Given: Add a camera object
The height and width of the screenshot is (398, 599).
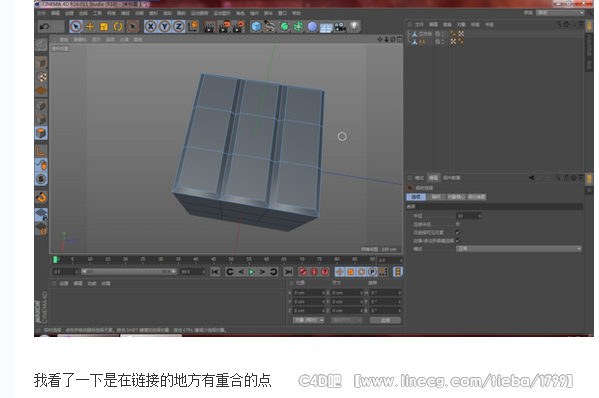Looking at the screenshot, I should [340, 27].
